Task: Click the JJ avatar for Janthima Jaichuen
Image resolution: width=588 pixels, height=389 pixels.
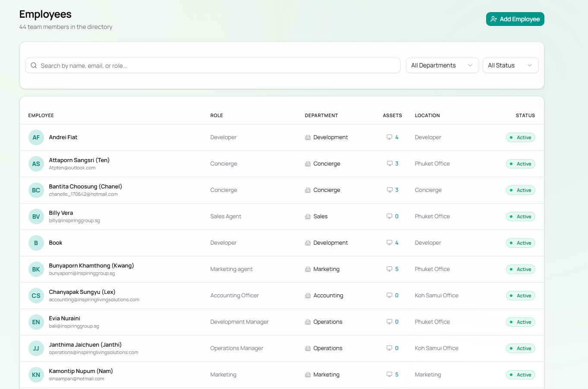Action: click(x=36, y=348)
